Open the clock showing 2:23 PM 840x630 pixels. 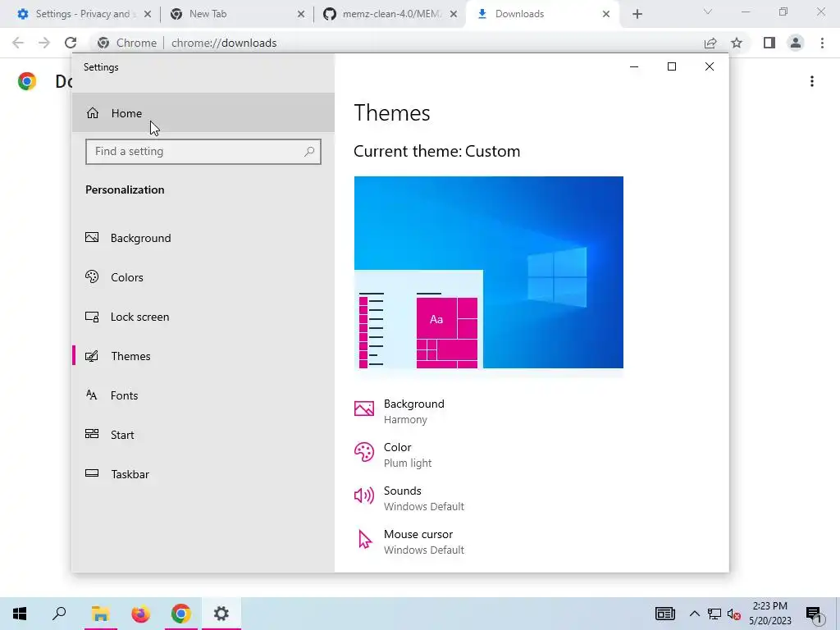(769, 614)
